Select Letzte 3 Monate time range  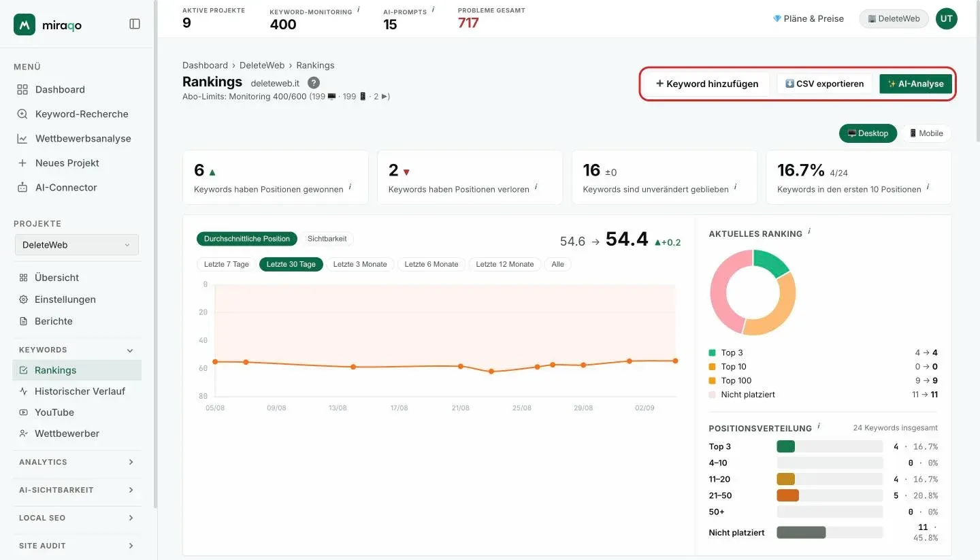(360, 264)
